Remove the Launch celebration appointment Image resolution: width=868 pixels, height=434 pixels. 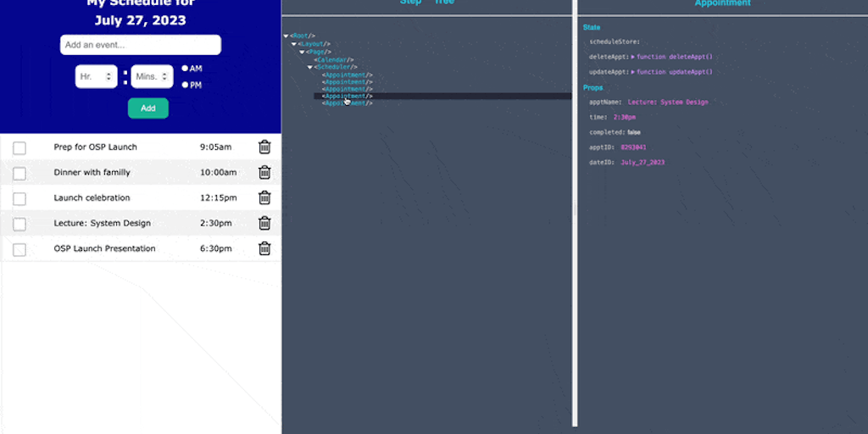pyautogui.click(x=264, y=198)
